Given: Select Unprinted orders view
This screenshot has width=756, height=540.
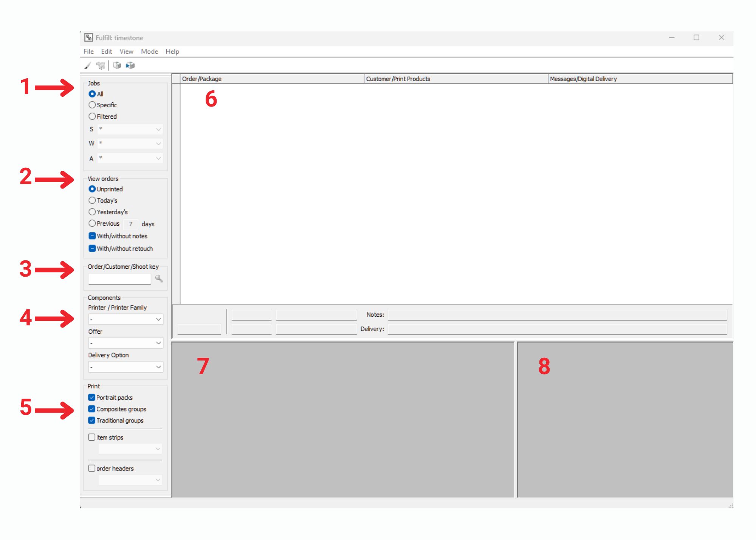Looking at the screenshot, I should 92,189.
